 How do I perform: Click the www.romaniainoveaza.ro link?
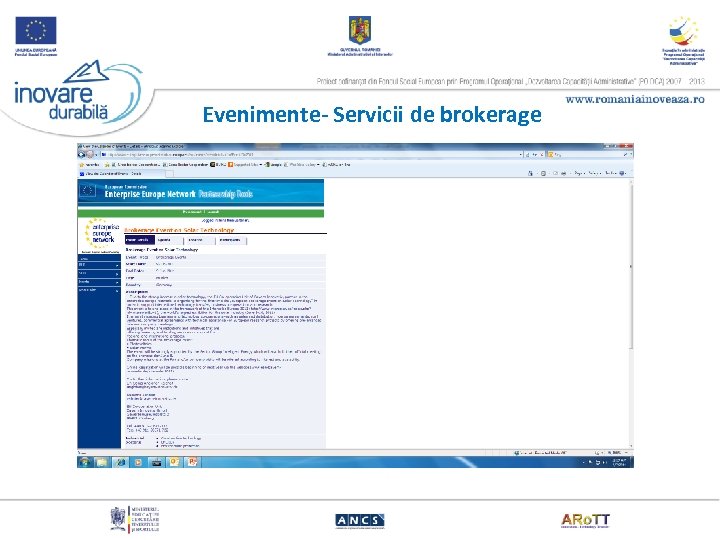635,99
